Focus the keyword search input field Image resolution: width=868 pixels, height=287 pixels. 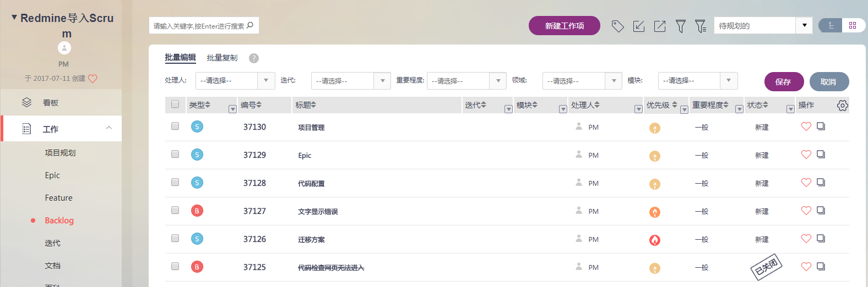[198, 26]
